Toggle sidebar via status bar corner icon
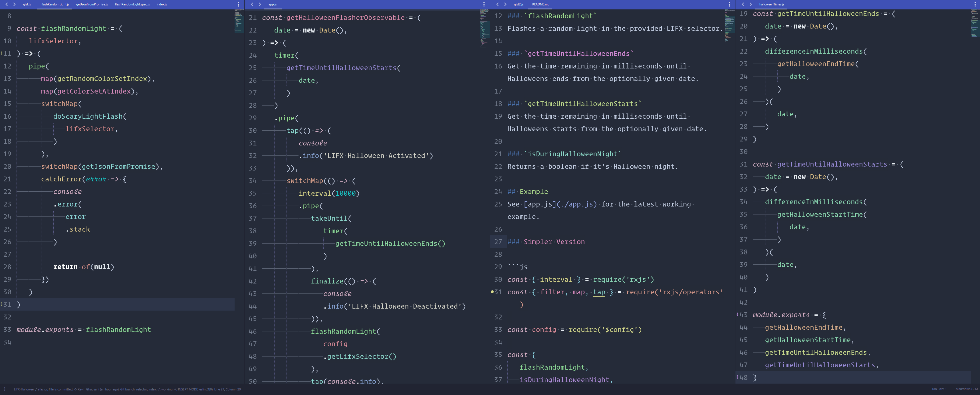This screenshot has height=395, width=980. pos(4,389)
